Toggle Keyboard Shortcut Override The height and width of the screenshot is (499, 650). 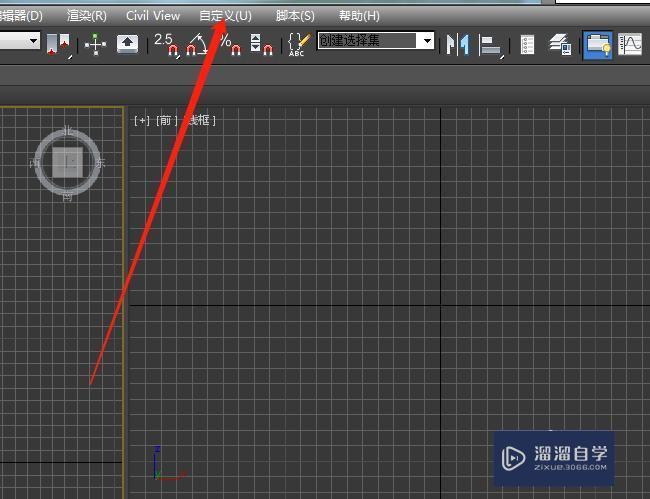coord(127,44)
